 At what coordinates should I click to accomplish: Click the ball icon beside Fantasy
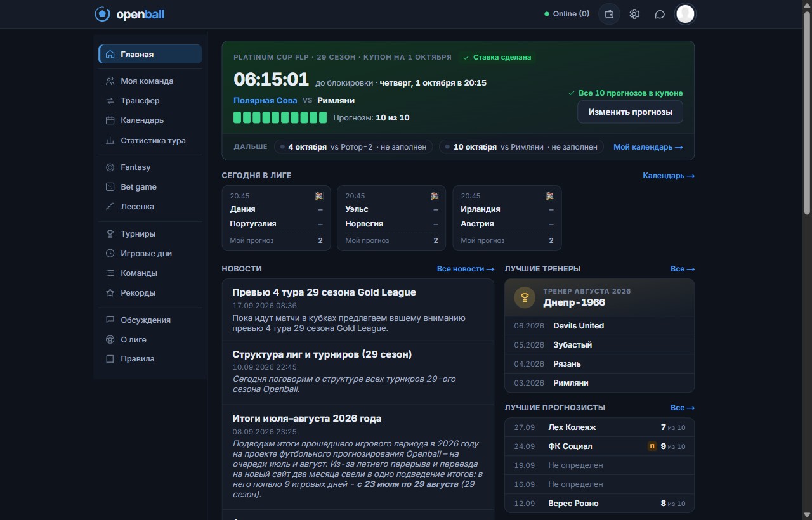tap(110, 167)
